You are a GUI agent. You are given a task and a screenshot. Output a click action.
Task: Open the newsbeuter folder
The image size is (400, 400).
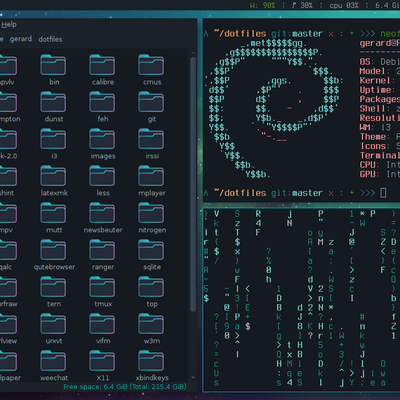pos(103,218)
